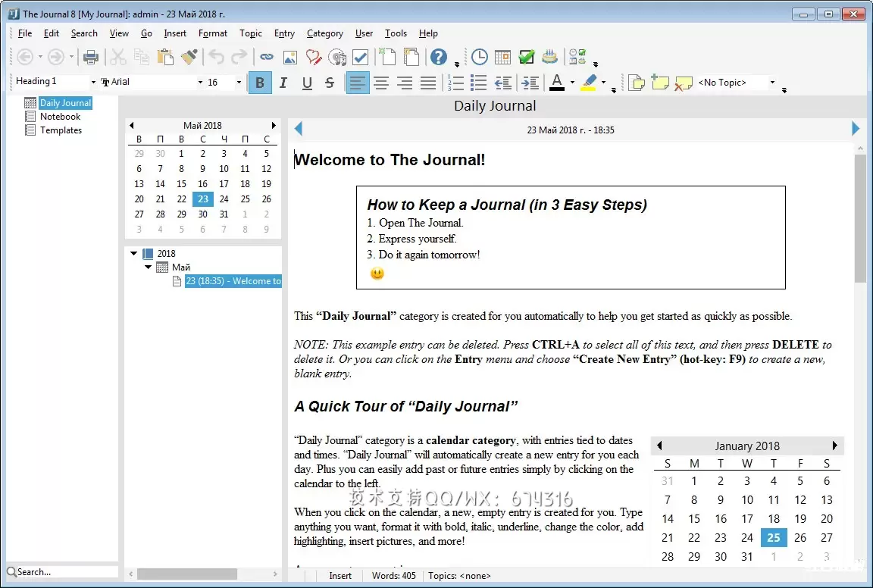Apply numbered list formatting
Image resolution: width=873 pixels, height=588 pixels.
[455, 83]
